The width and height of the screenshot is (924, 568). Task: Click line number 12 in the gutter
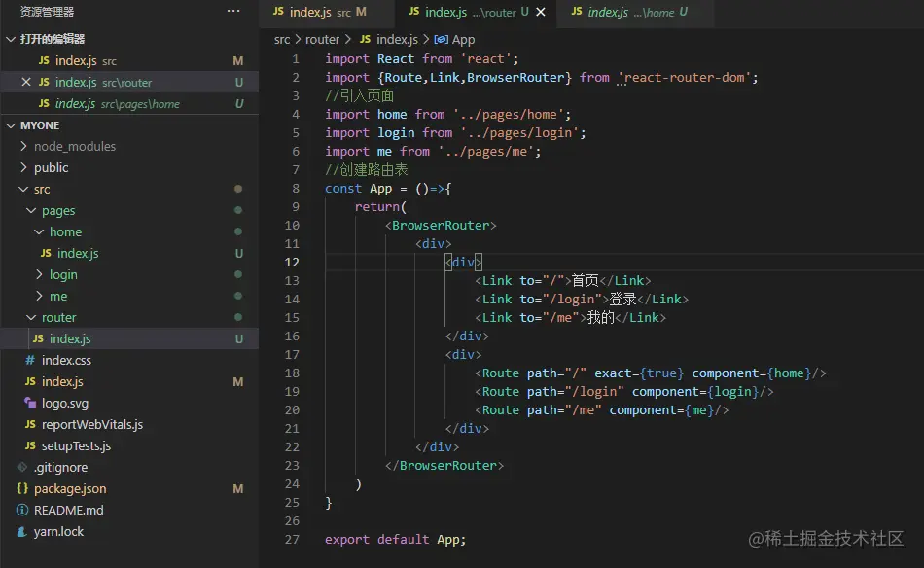293,263
